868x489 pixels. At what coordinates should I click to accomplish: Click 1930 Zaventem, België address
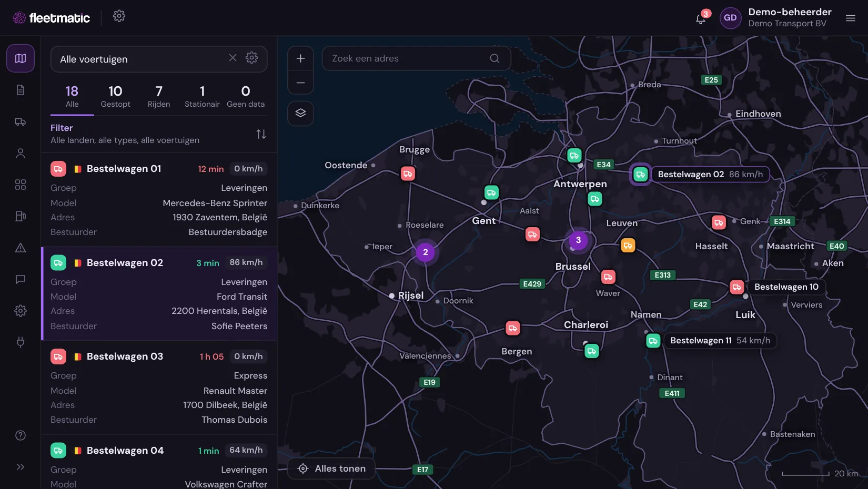click(x=220, y=217)
